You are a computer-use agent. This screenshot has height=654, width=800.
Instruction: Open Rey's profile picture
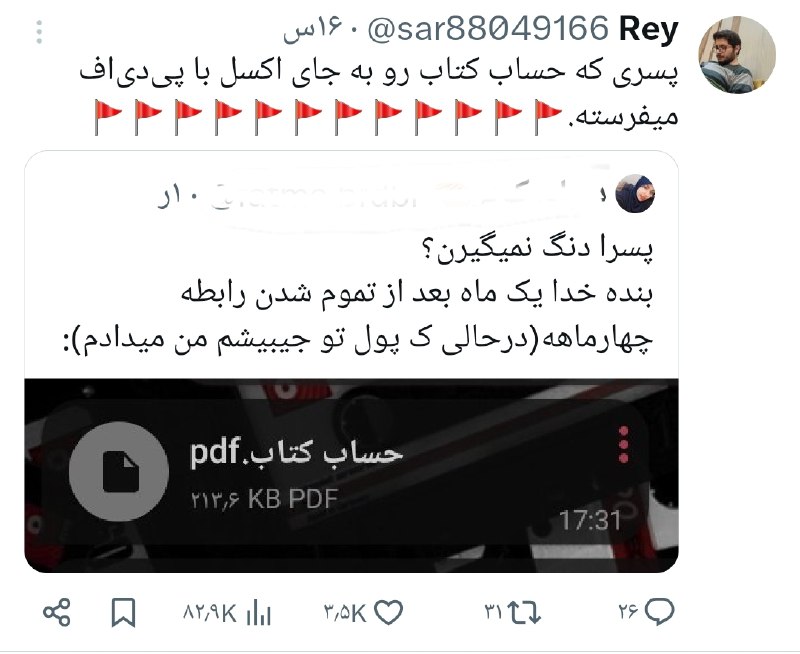736,55
